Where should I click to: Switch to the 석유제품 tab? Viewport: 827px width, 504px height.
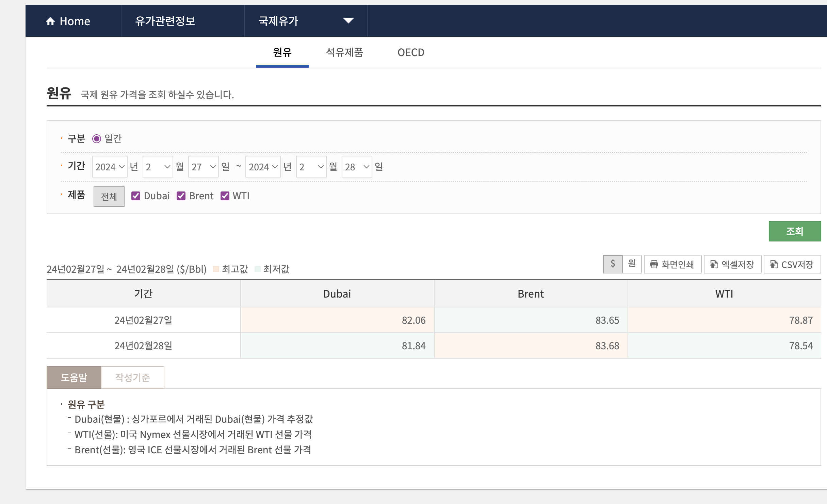click(344, 52)
